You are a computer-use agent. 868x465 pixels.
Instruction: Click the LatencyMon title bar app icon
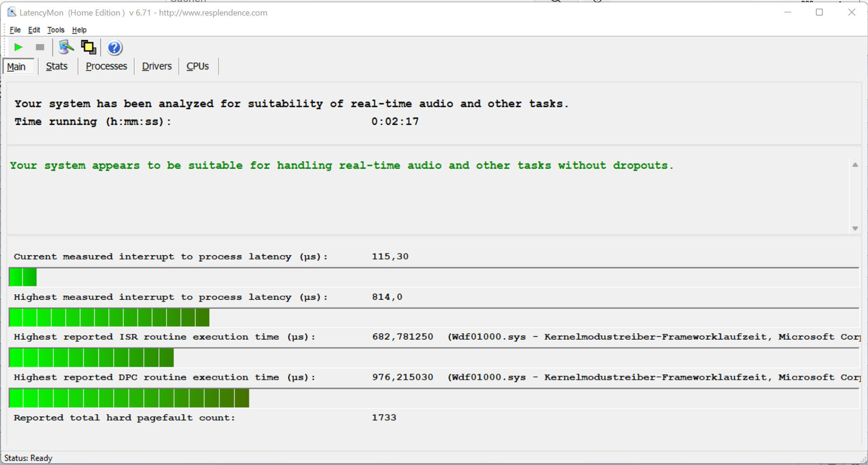(11, 12)
